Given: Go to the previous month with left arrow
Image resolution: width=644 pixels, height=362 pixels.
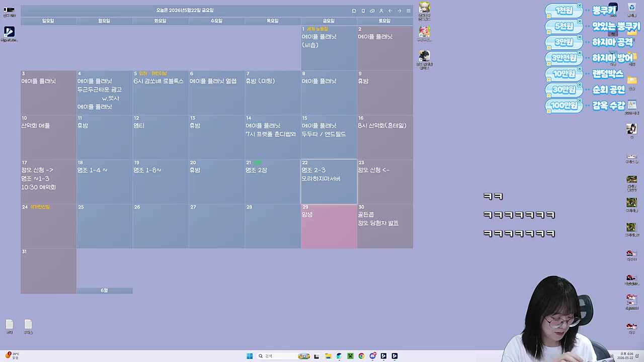Looking at the screenshot, I should coord(390,11).
